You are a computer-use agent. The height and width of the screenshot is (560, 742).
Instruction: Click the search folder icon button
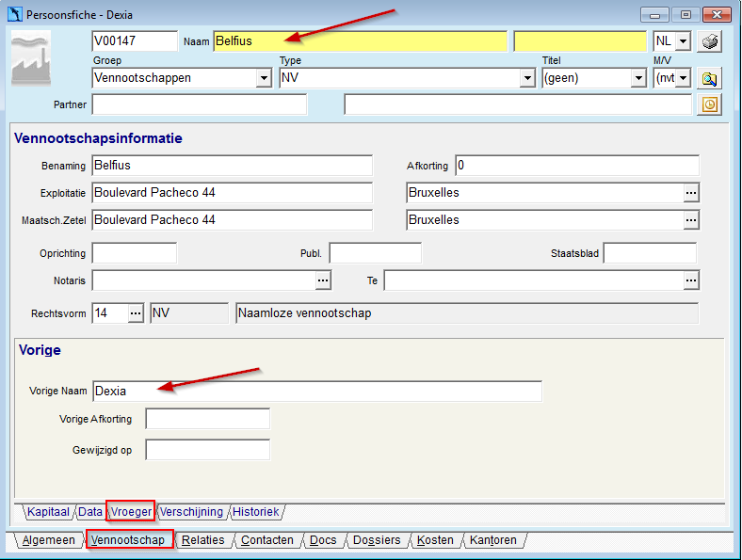(709, 78)
